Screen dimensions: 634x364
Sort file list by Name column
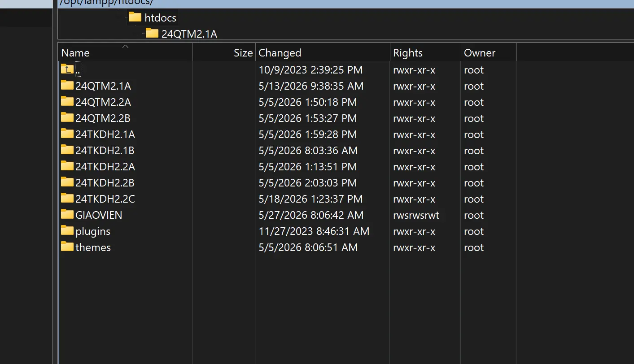(126, 52)
